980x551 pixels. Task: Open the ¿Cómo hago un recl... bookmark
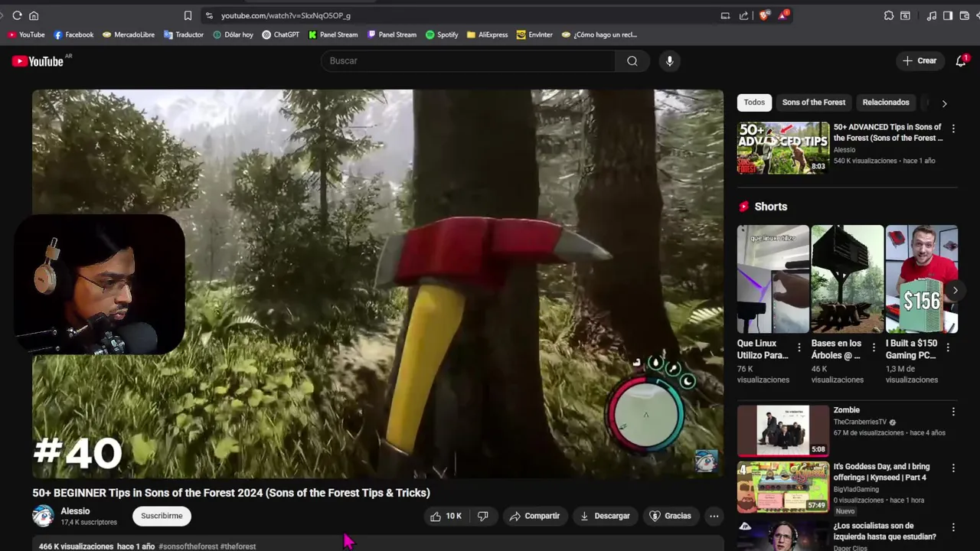coord(599,34)
